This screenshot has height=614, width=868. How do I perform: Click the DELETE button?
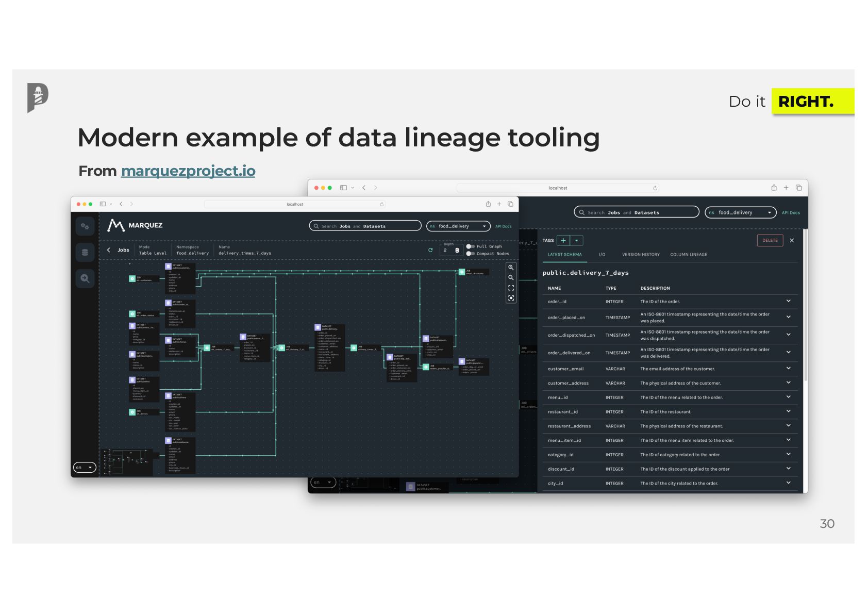(x=770, y=240)
